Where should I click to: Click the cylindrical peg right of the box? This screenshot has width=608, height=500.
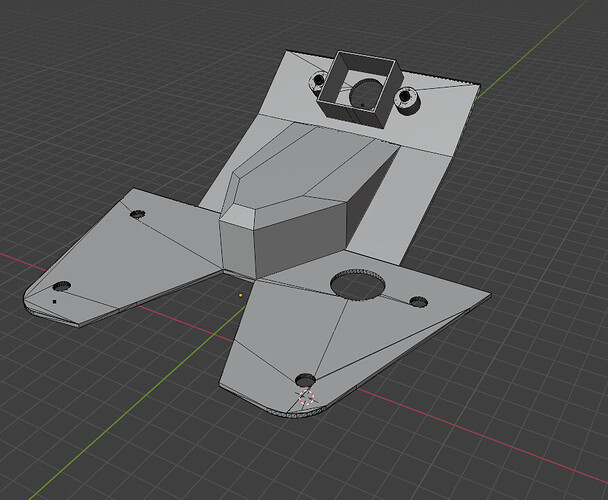(406, 100)
